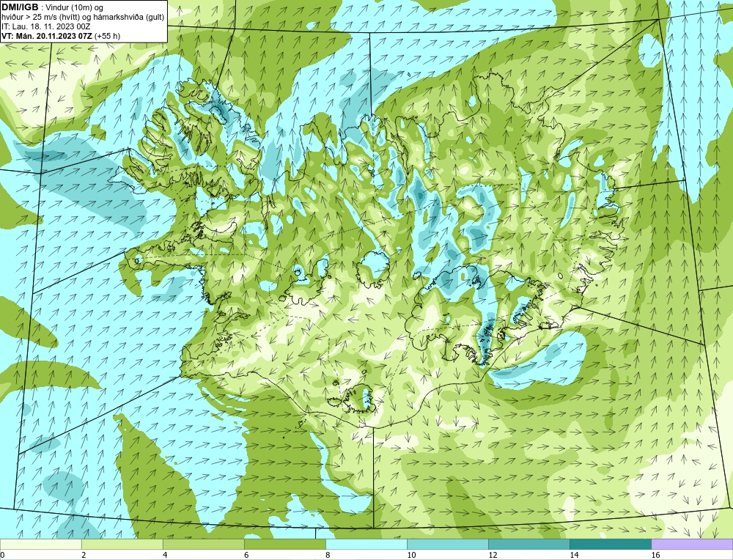
Task: Click the 2–4 m/s light green legend swatch
Action: [x=122, y=544]
